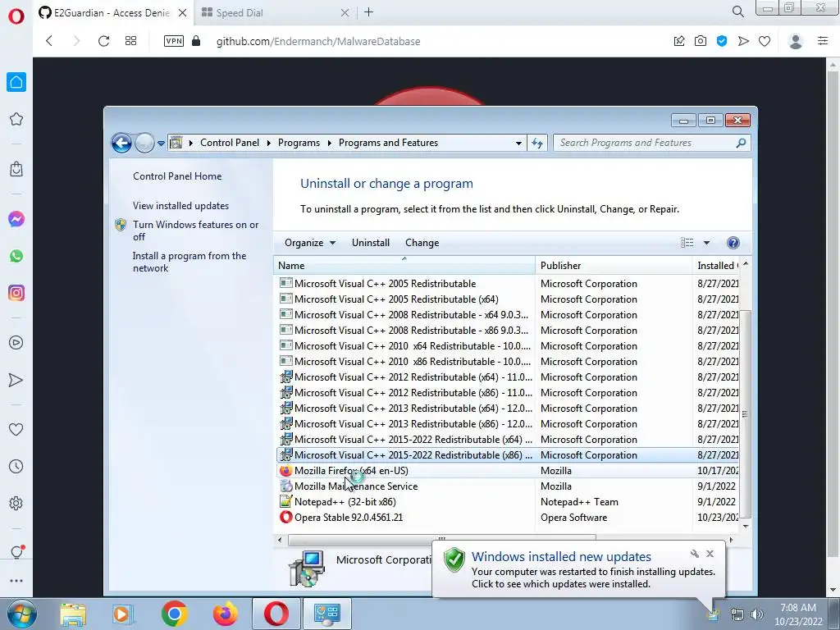Open the Windows Start button
The height and width of the screenshot is (630, 840).
[x=21, y=614]
